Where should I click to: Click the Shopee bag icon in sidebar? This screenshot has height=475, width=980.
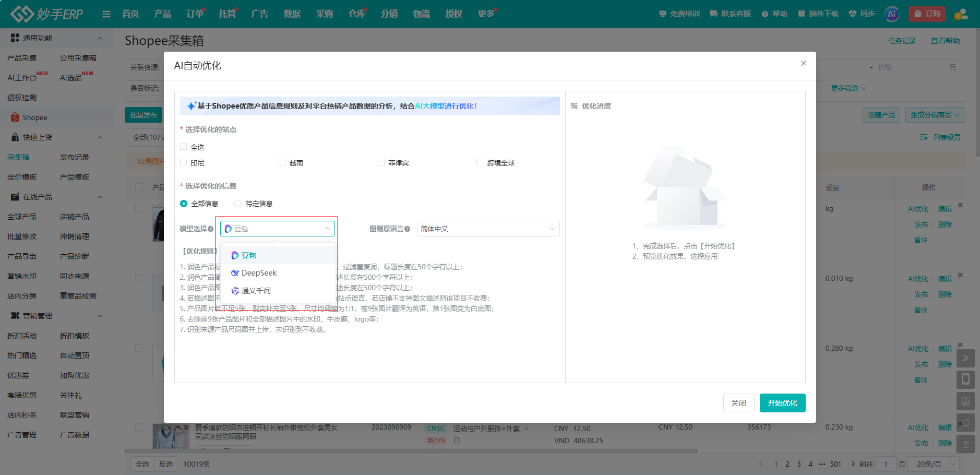tap(15, 117)
